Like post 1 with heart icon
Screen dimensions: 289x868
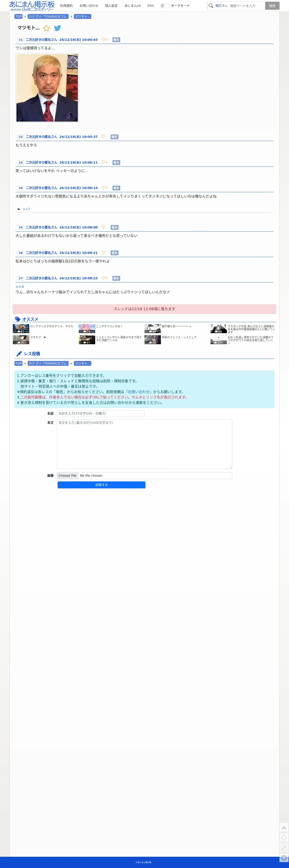tap(103, 39)
